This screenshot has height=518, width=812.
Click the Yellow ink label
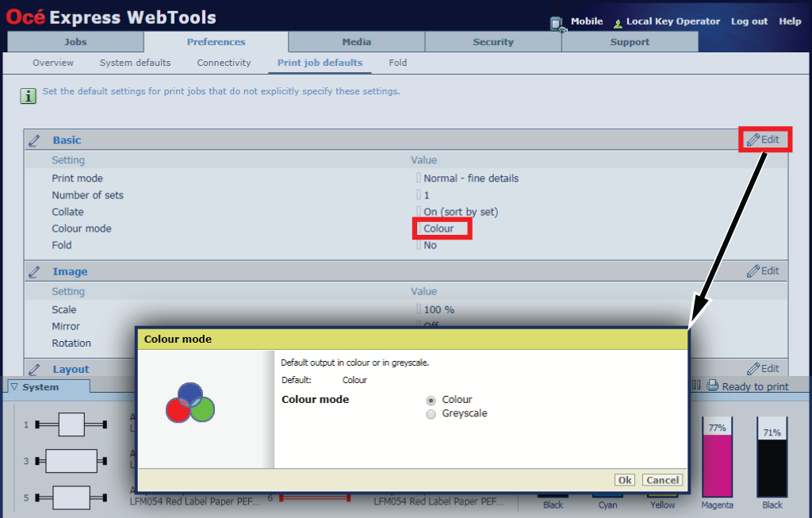663,505
